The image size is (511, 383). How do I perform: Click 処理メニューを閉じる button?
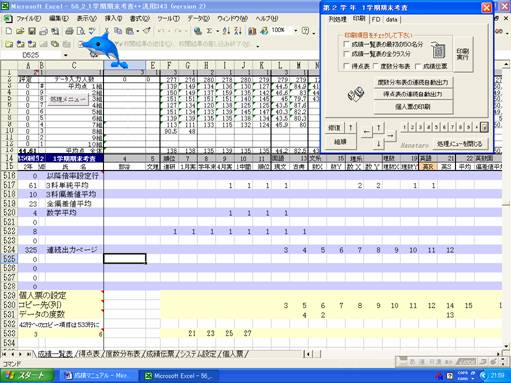460,144
